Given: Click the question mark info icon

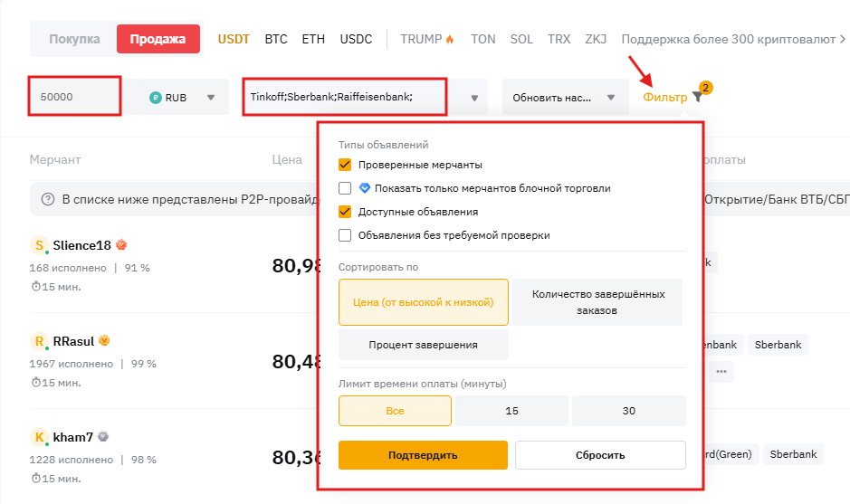Looking at the screenshot, I should (47, 199).
